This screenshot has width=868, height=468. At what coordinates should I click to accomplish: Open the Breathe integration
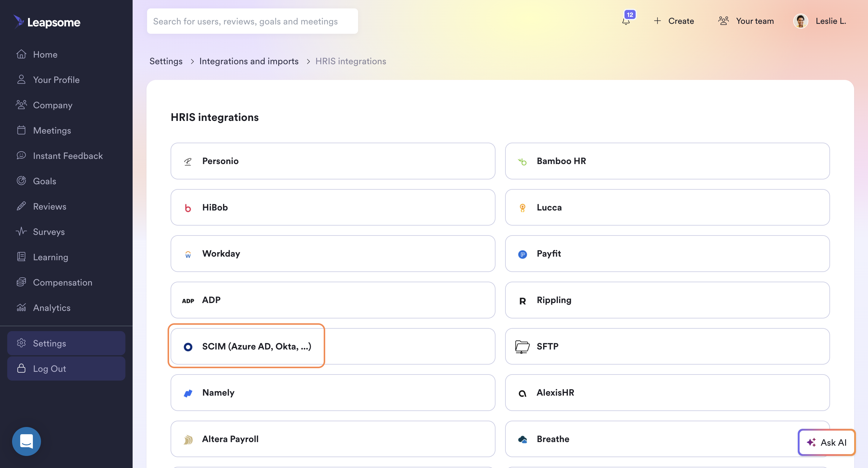(667, 439)
